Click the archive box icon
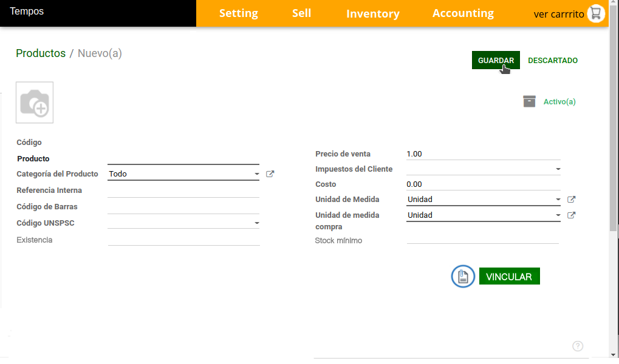The image size is (619, 364). coord(530,101)
